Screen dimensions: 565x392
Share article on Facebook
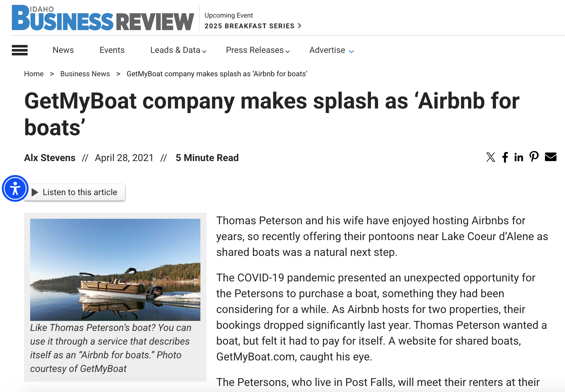[505, 157]
